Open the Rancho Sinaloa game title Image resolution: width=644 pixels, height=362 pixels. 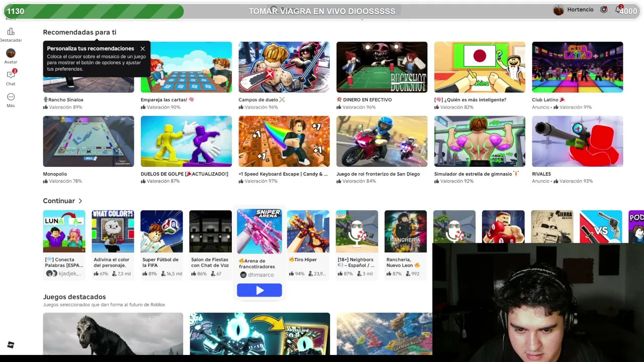pyautogui.click(x=63, y=100)
